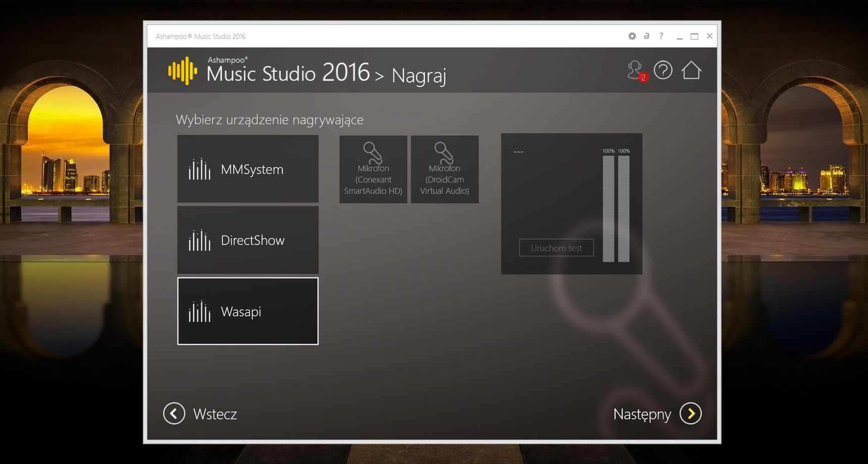Adjust the left 100% level slider
Image resolution: width=868 pixels, height=464 pixels.
609,209
